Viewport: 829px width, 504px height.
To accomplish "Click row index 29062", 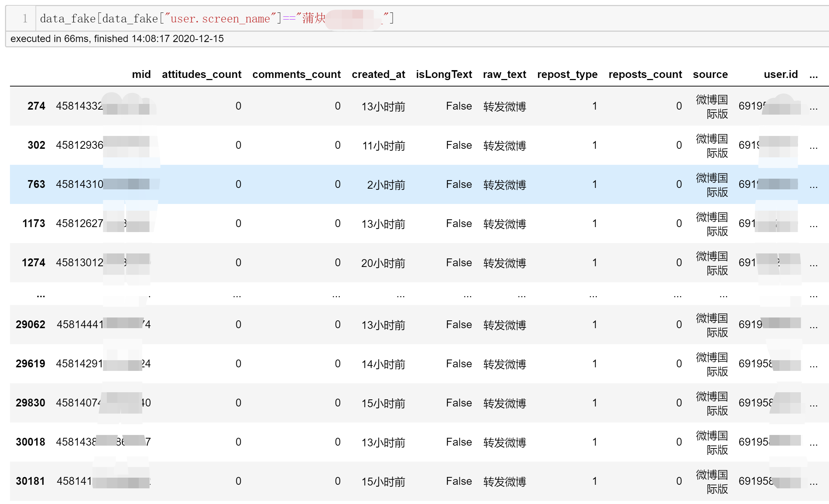I will 31,325.
